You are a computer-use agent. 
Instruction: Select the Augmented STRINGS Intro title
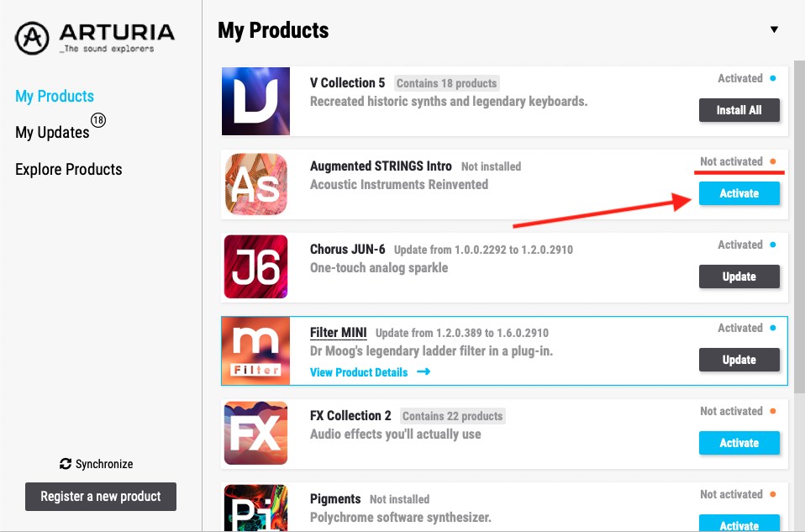[x=381, y=166]
